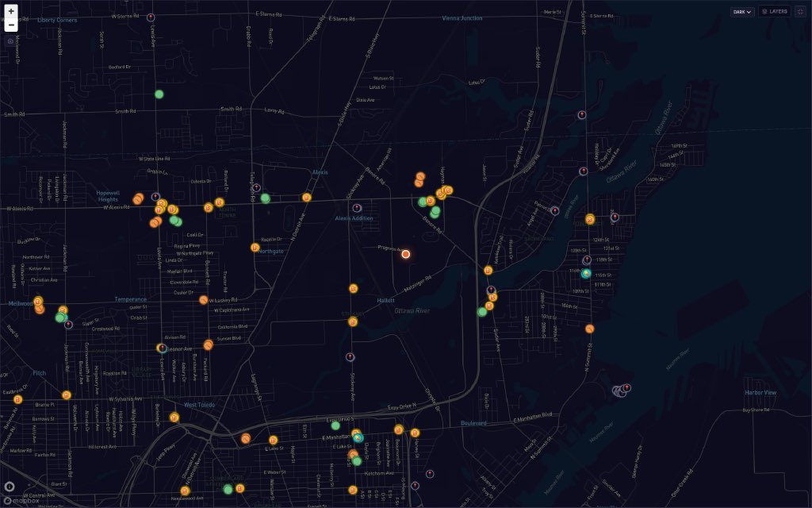Select the yellow marker just above Hallett label

point(353,289)
